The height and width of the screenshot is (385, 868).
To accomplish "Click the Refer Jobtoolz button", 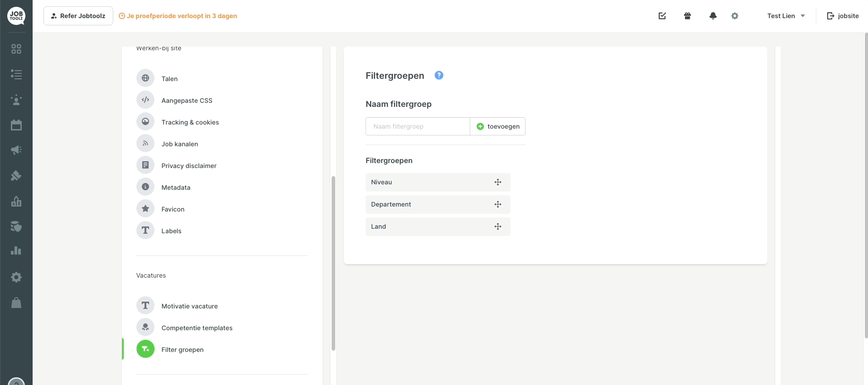I will click(78, 16).
